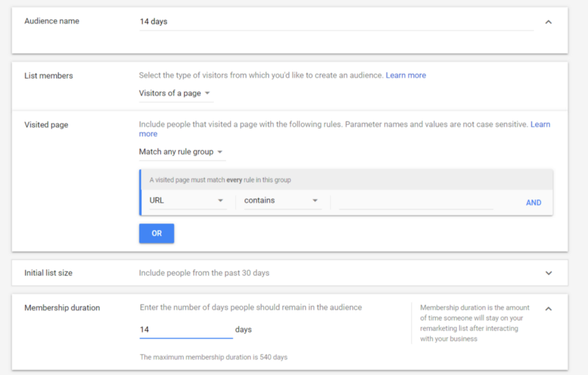Click the arrow next to Visitors of a page
This screenshot has height=375, width=588.
[207, 93]
